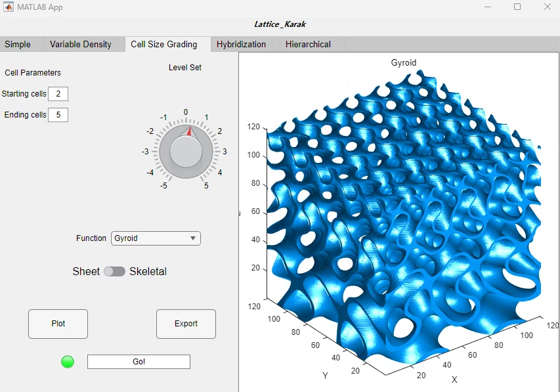Click the Sheet label beside the switch

(x=86, y=272)
